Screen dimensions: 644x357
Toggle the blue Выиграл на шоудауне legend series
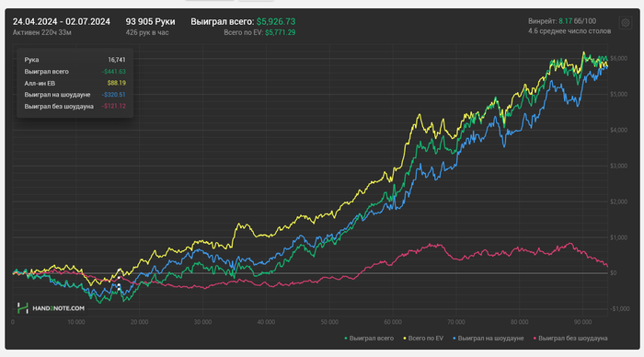[x=488, y=339]
